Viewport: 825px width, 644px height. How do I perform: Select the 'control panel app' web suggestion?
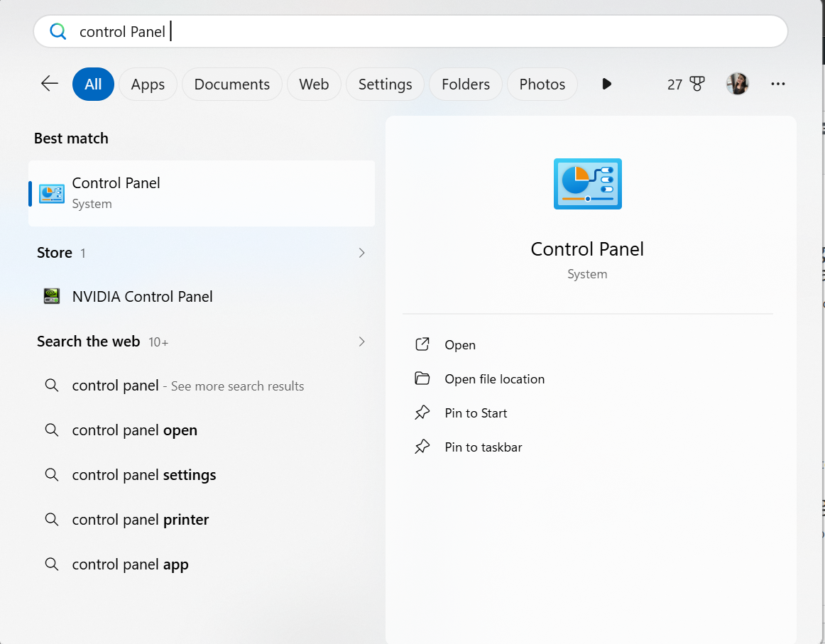tap(202, 564)
